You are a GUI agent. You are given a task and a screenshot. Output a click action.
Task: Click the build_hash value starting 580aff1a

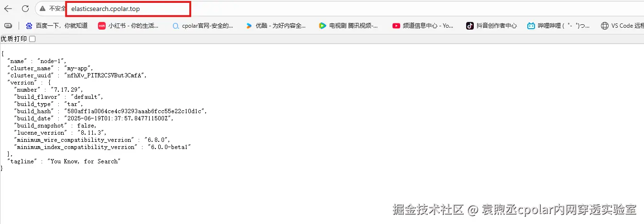135,111
